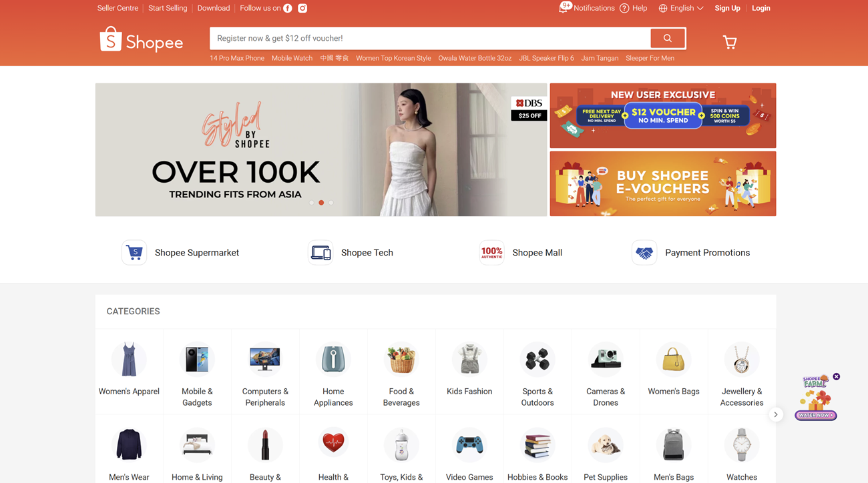Select the Men's Bags backpack icon
The width and height of the screenshot is (868, 483).
(x=674, y=445)
